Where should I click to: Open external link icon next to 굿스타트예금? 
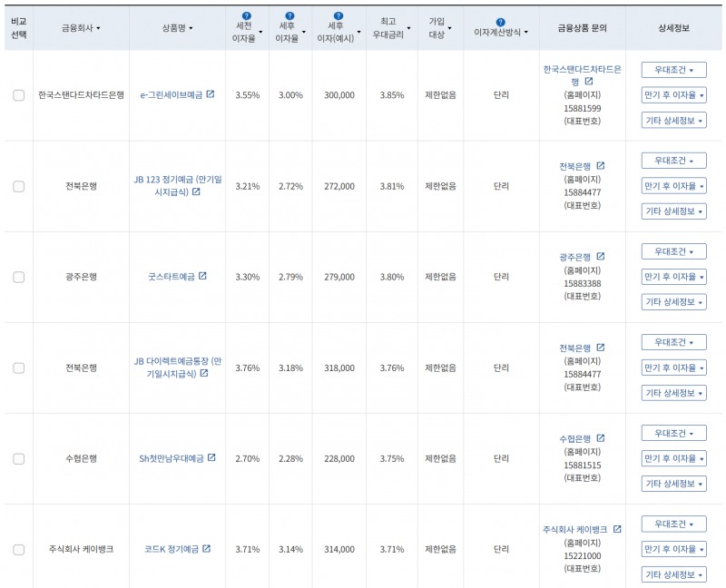pyautogui.click(x=202, y=276)
